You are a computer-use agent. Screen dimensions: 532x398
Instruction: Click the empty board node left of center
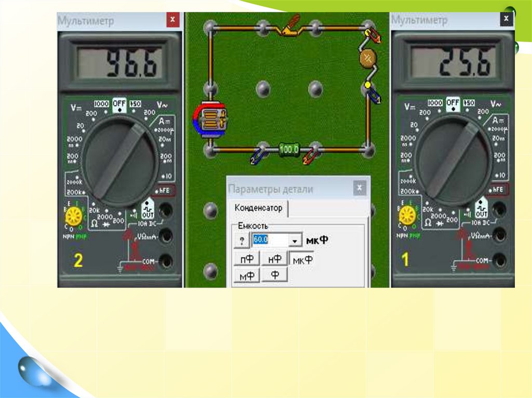262,89
